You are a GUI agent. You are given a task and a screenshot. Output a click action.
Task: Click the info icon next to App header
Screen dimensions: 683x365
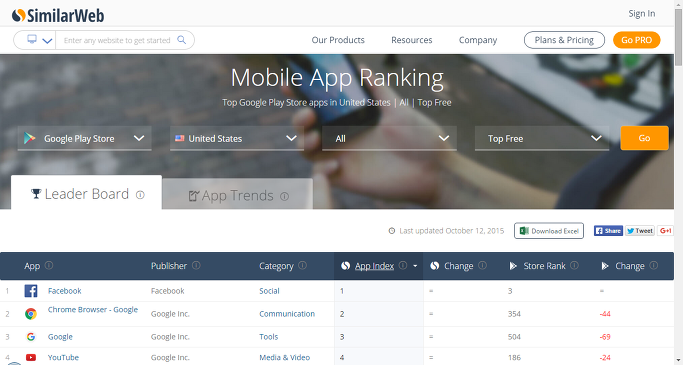(x=49, y=265)
